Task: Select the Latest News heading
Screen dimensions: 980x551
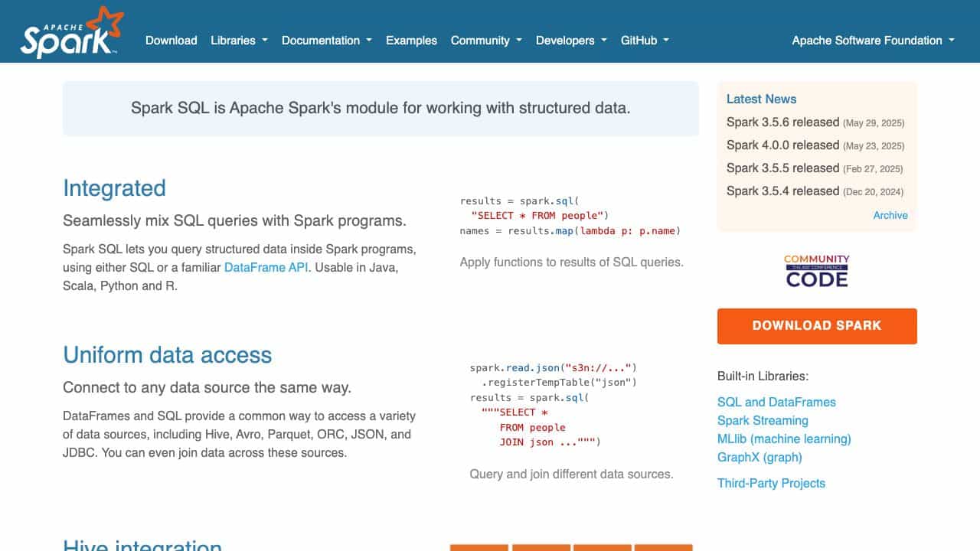Action: 761,99
